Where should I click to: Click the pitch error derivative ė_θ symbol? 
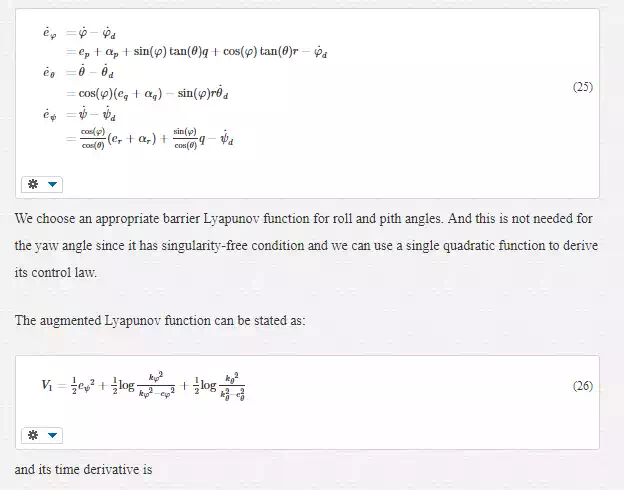(x=49, y=72)
